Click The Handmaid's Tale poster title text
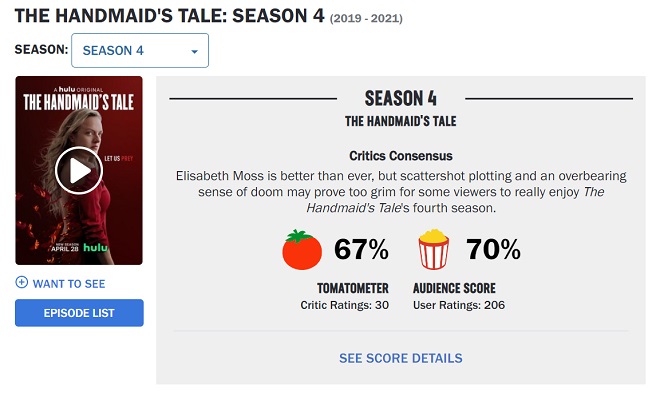 point(78,102)
